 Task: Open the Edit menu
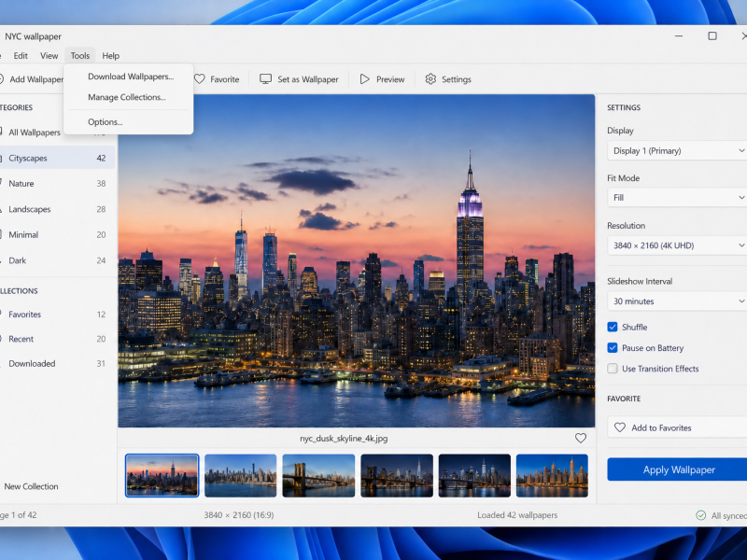[21, 56]
